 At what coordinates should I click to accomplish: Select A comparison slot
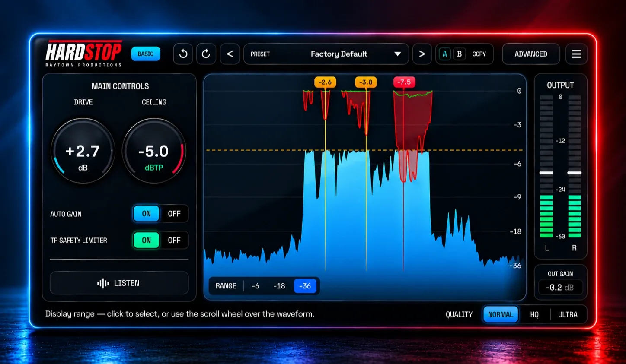(445, 54)
